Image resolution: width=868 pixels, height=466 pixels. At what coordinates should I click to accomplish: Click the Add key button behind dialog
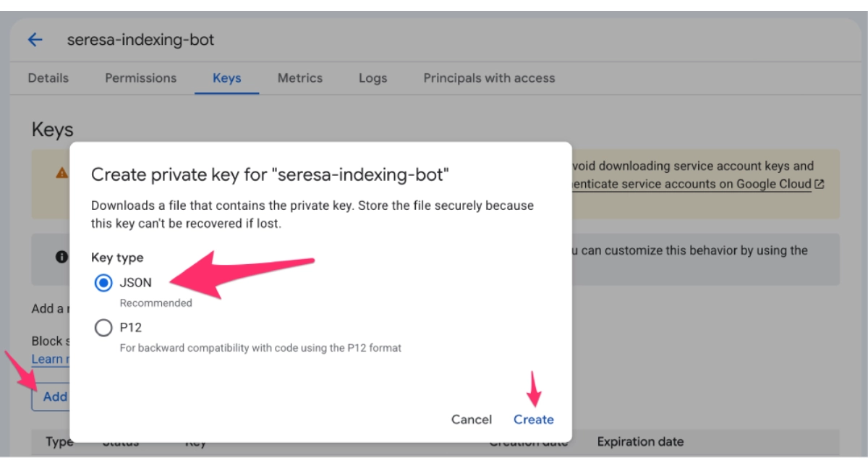coord(51,397)
